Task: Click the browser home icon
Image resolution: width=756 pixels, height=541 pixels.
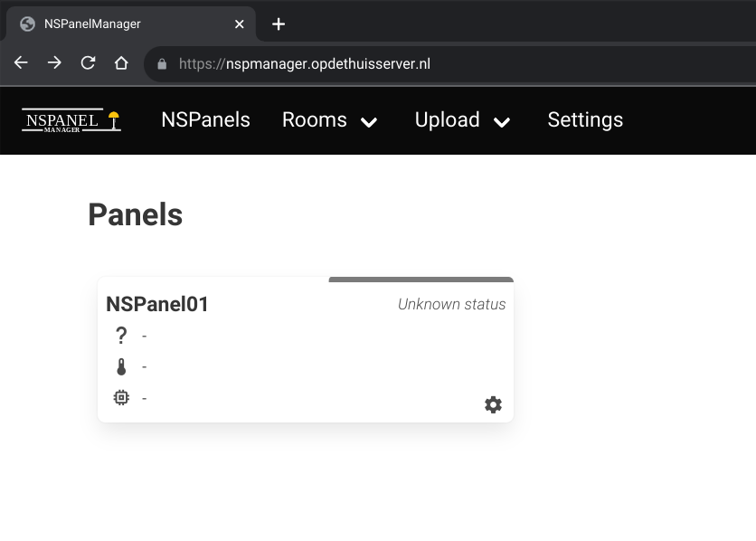Action: point(121,64)
